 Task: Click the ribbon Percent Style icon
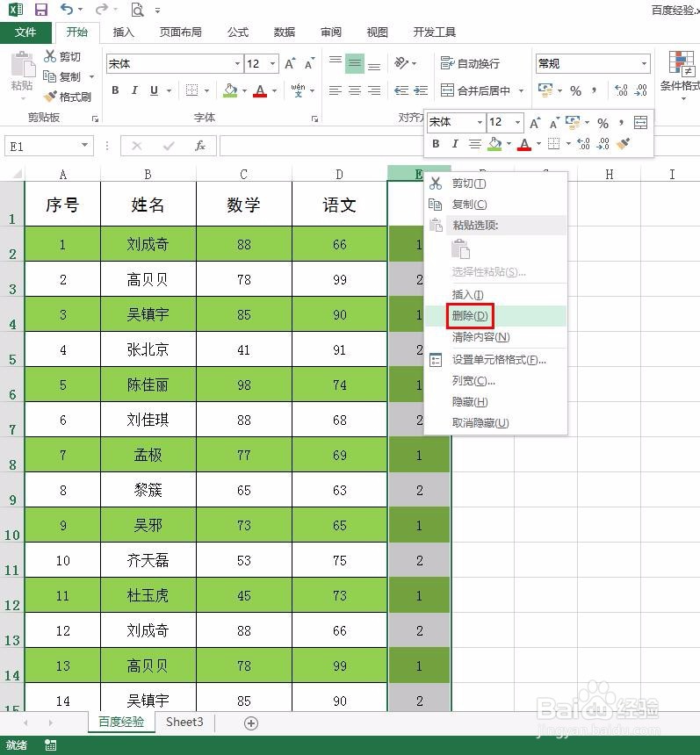(575, 90)
